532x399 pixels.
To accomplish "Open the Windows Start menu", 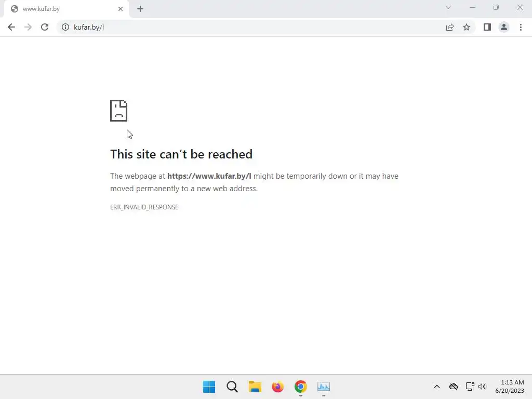I will click(x=209, y=387).
